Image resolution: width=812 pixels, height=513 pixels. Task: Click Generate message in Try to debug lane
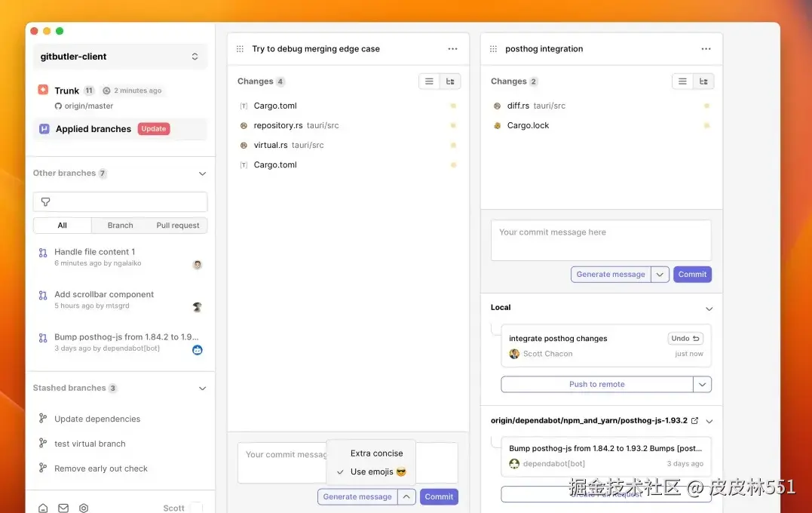coord(357,497)
